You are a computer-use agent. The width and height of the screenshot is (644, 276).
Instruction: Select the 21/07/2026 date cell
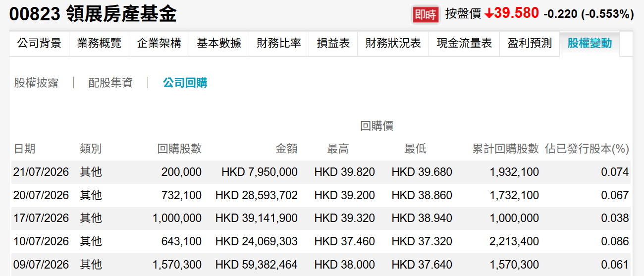41,172
